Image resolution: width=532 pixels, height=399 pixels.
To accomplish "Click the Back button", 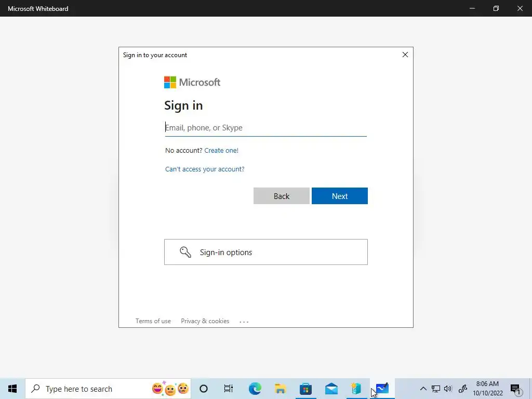I will [281, 196].
